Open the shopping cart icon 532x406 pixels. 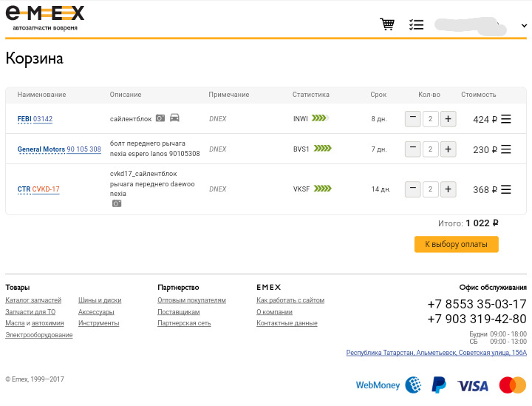[387, 24]
